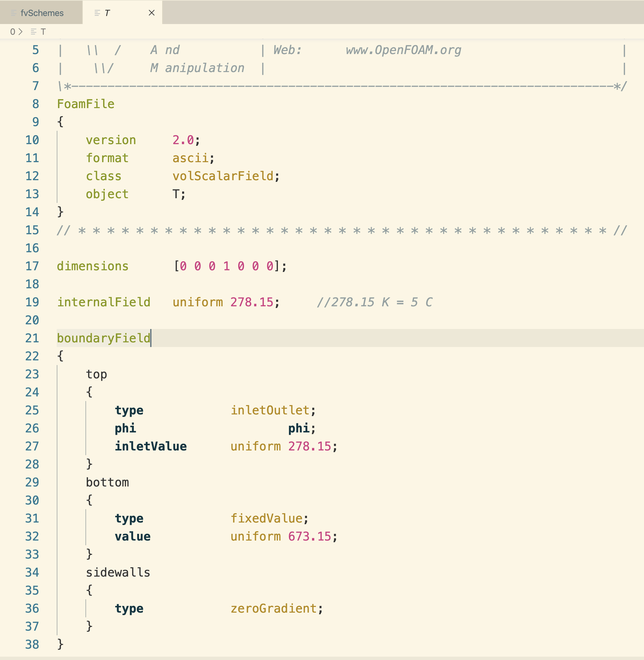Click the T file icon in the breadcrumb bar
The image size is (644, 660).
click(x=33, y=32)
